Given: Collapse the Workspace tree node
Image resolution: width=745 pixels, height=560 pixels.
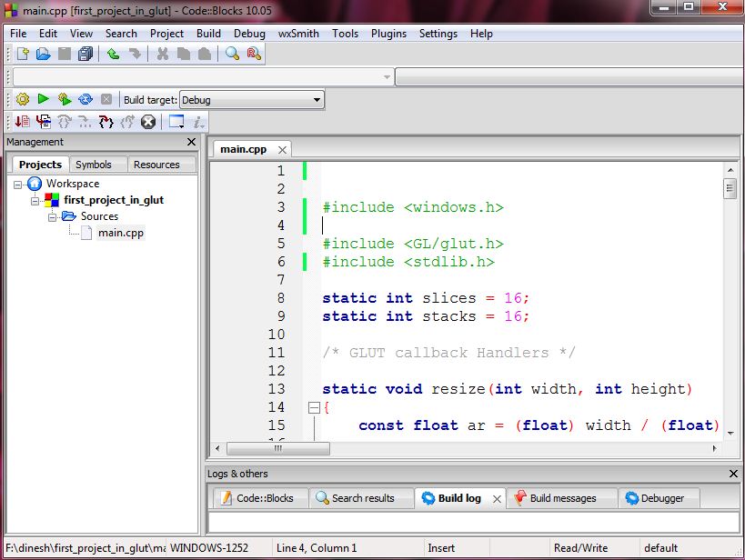Looking at the screenshot, I should [18, 185].
